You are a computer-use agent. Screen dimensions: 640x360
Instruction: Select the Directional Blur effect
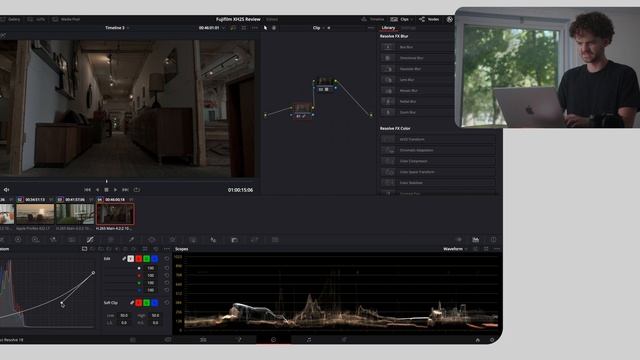pyautogui.click(x=416, y=58)
